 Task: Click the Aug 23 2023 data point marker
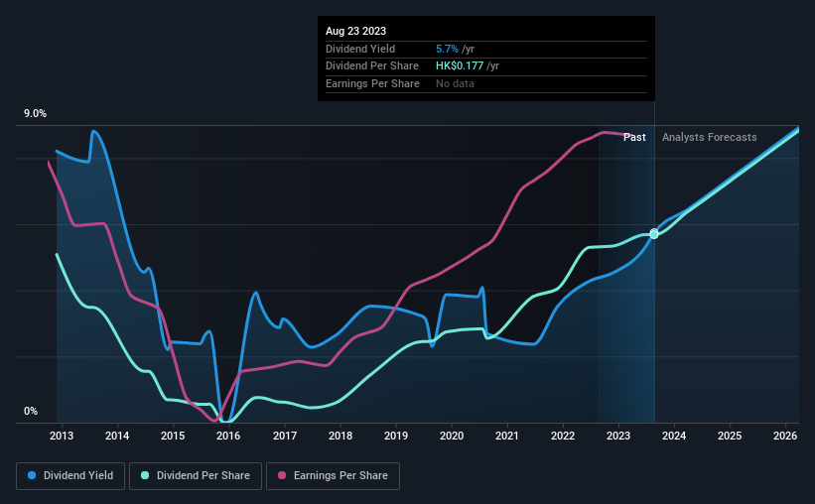(x=654, y=234)
